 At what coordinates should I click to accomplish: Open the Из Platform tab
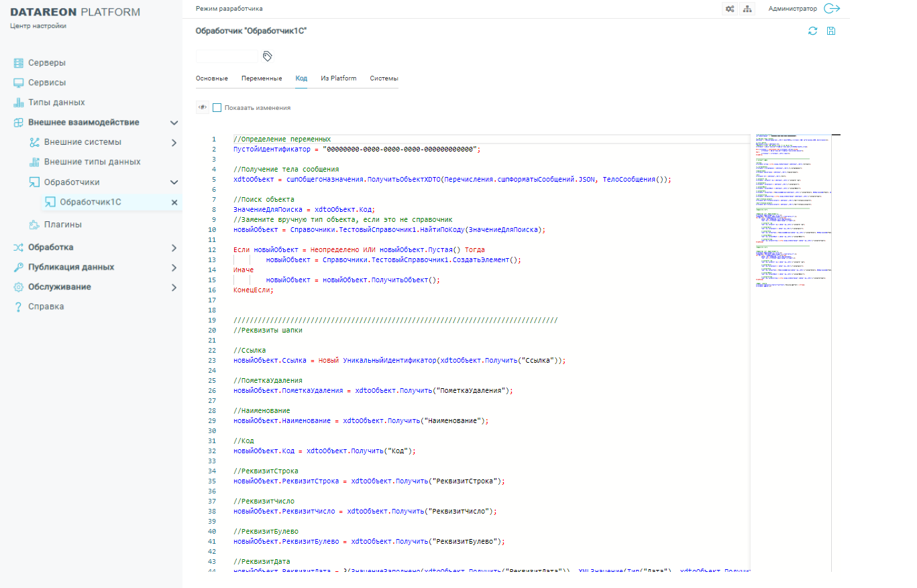click(x=338, y=78)
